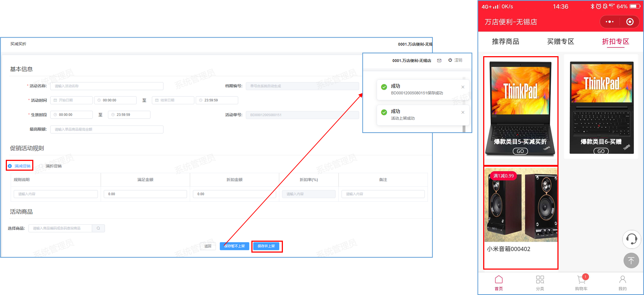The image size is (644, 295).
Task: Tap GO on 爆款类目5-买减买折 card
Action: pos(520,151)
